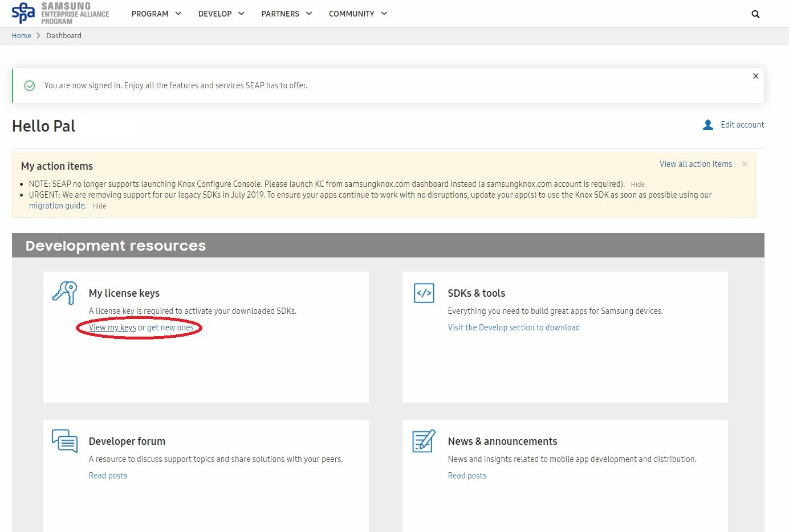Expand the PROGRAM menu
This screenshot has height=532, width=789.
(x=156, y=14)
